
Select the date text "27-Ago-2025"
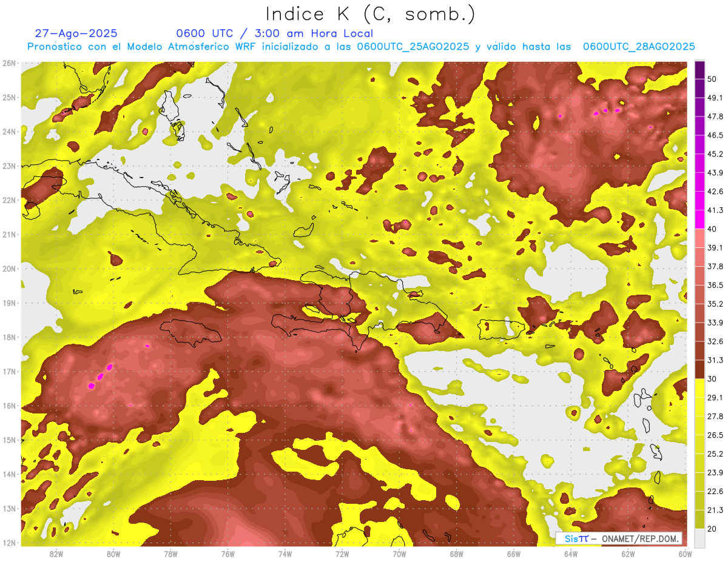coord(76,33)
